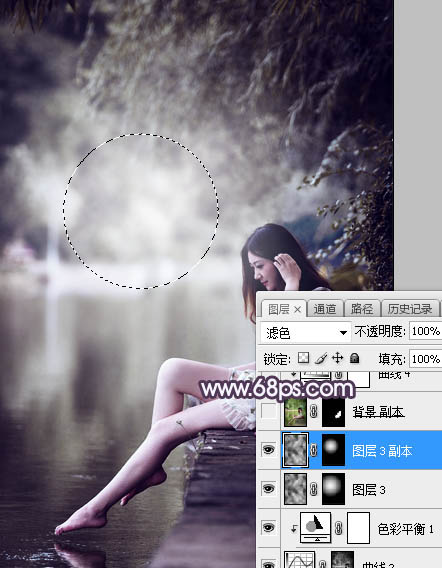Select the 色彩平衡 1 layer mask
Viewport: 442px width, 568px height.
click(x=358, y=528)
